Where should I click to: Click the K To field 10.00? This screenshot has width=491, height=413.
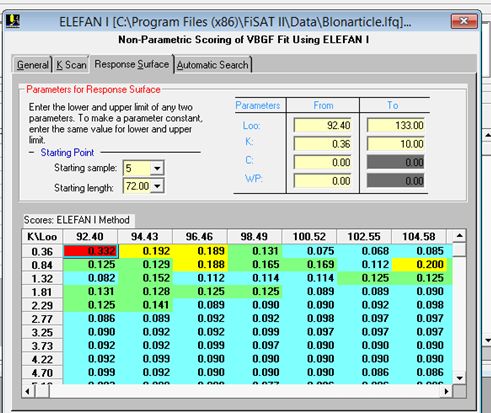click(x=396, y=144)
